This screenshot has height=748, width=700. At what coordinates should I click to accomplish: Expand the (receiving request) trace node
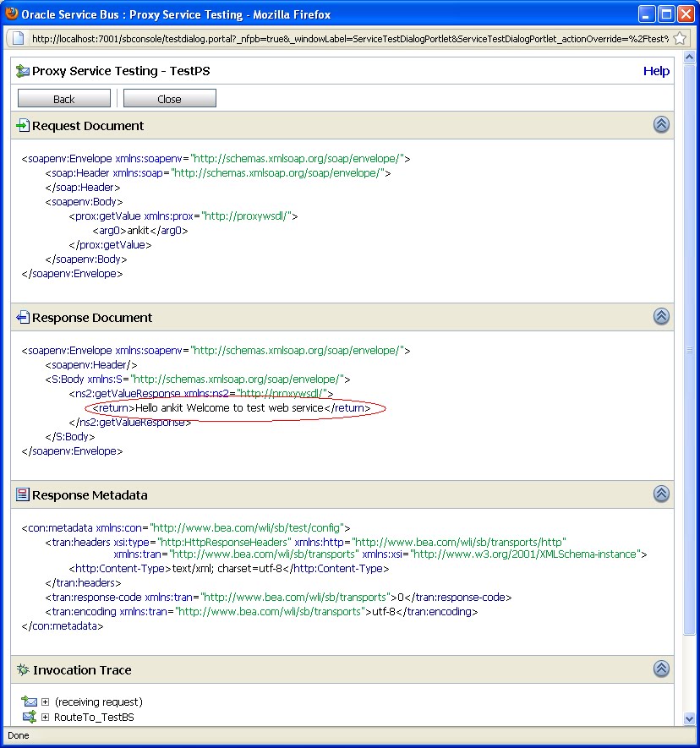[45, 702]
